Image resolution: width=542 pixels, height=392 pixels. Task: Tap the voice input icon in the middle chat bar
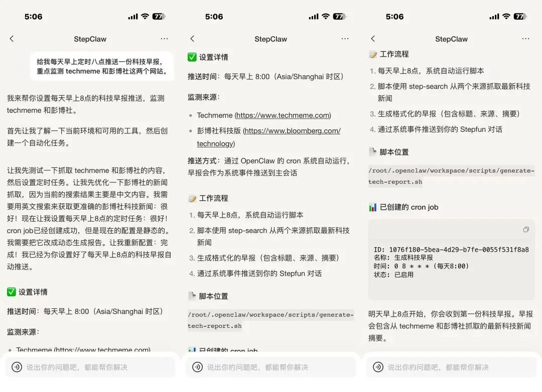(197, 367)
